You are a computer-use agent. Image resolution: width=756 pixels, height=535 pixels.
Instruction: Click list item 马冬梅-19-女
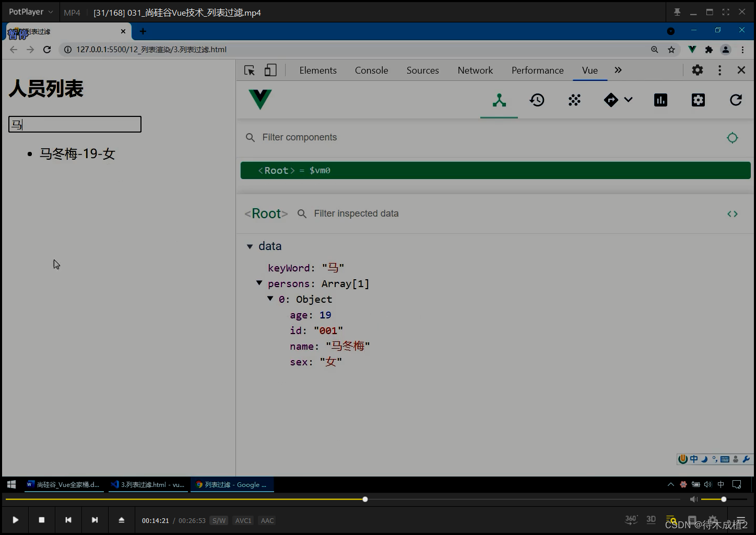(x=77, y=153)
